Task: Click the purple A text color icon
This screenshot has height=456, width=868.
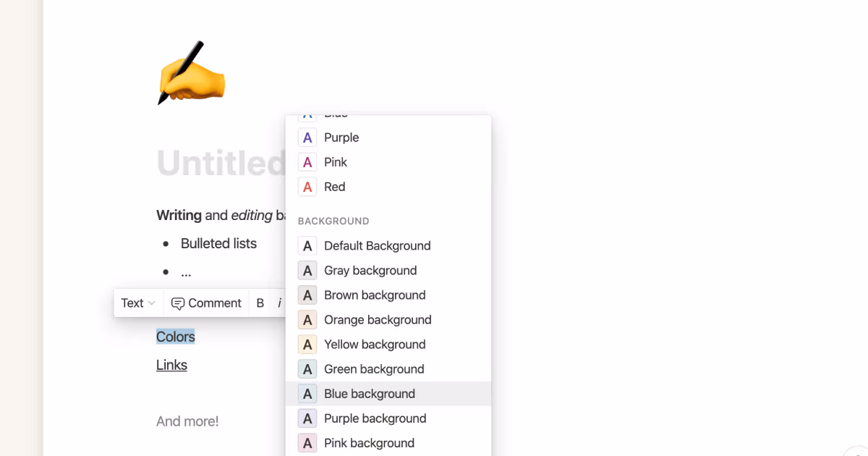Action: (307, 137)
